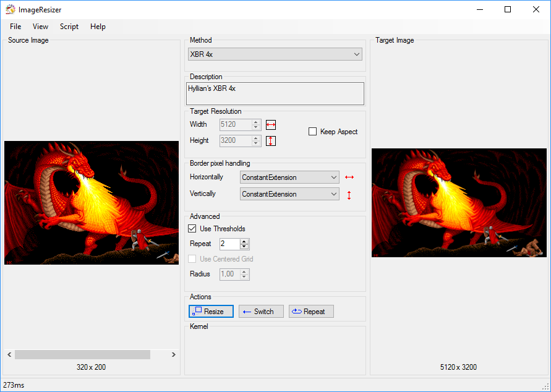The image size is (551, 392).
Task: Click the ImageResizer app icon in title bar
Action: pyautogui.click(x=10, y=9)
